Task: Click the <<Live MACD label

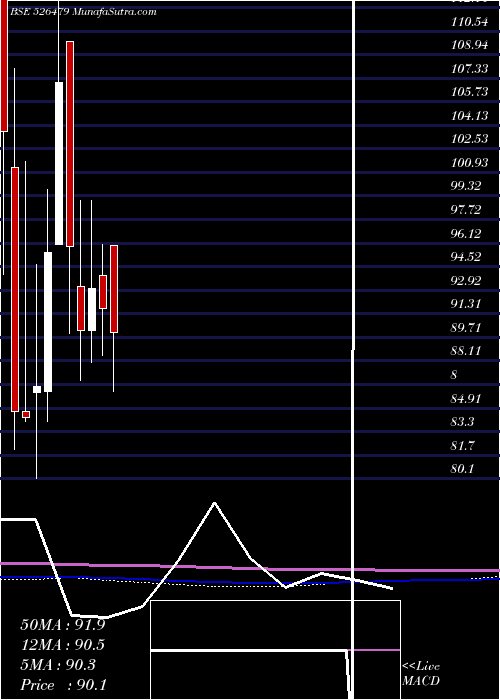Action: click(421, 674)
